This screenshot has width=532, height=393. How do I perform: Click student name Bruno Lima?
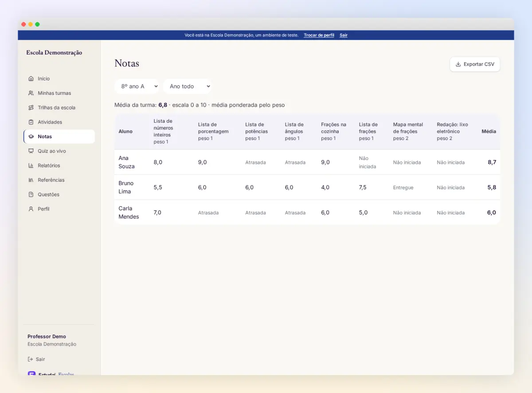click(126, 187)
